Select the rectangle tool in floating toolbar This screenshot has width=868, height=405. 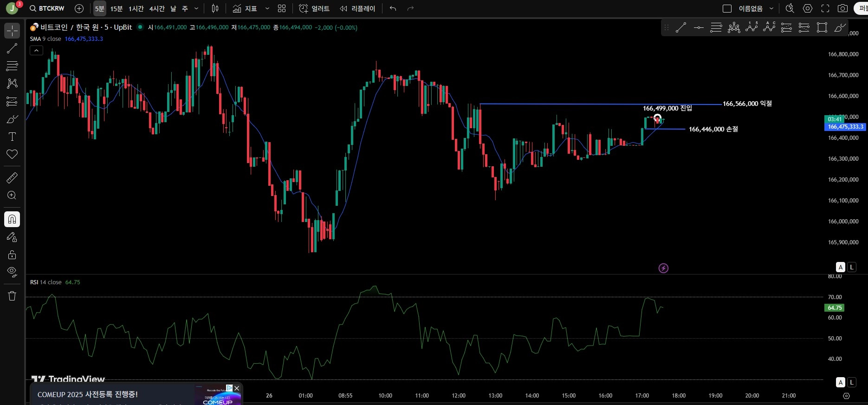point(822,28)
